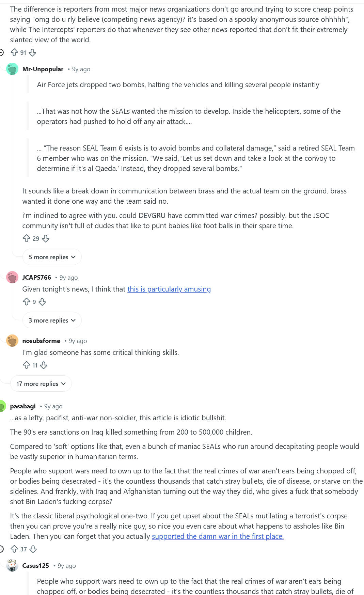
Task: Open Mr-Unpopular's user profile
Action: (43, 69)
